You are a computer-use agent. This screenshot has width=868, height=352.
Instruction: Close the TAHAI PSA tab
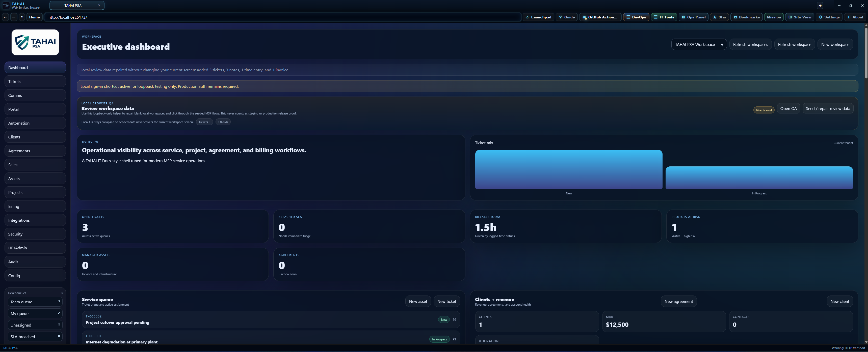coord(99,5)
